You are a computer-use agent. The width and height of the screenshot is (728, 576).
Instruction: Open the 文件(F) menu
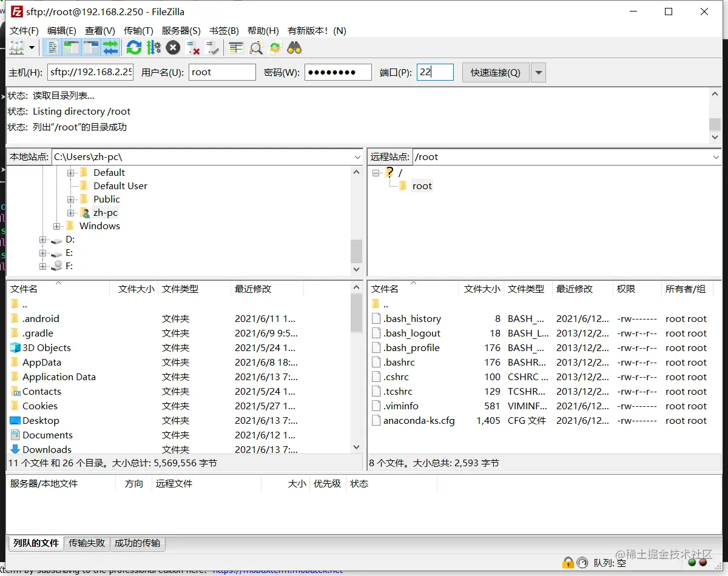click(24, 30)
